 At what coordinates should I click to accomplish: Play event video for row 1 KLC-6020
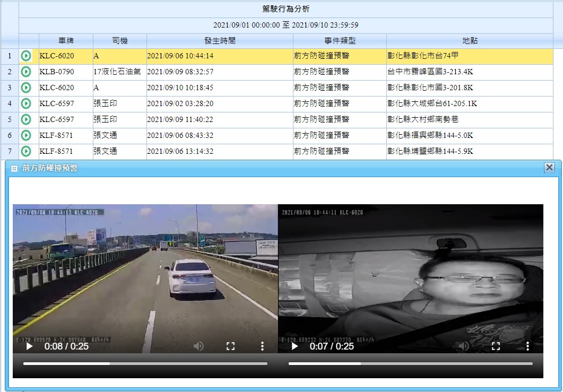tap(26, 56)
